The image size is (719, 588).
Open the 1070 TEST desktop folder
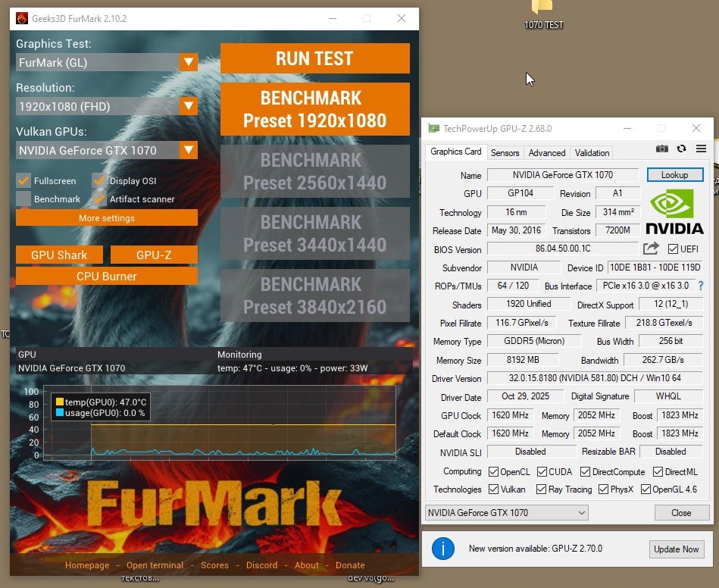click(543, 14)
